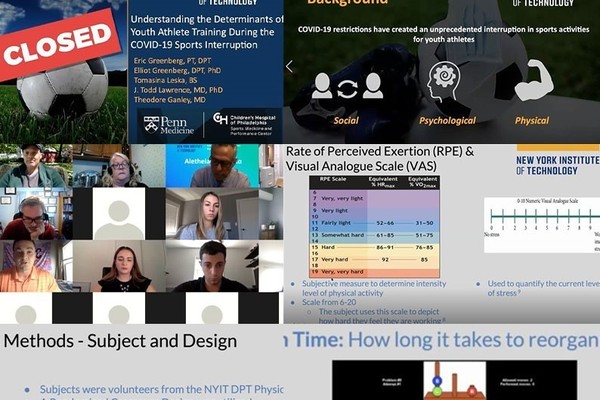
Task: Select the video tile of man in dark shirt looking down
Action: [212, 266]
